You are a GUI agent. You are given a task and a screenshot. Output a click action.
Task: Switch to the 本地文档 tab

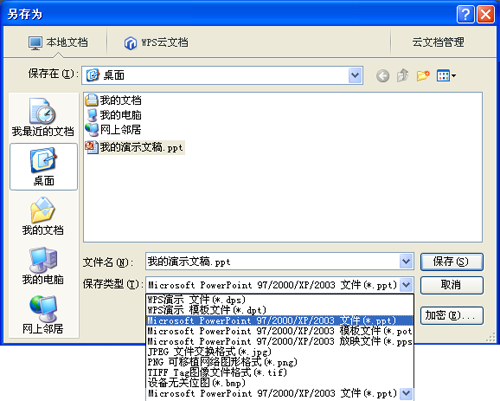click(58, 43)
